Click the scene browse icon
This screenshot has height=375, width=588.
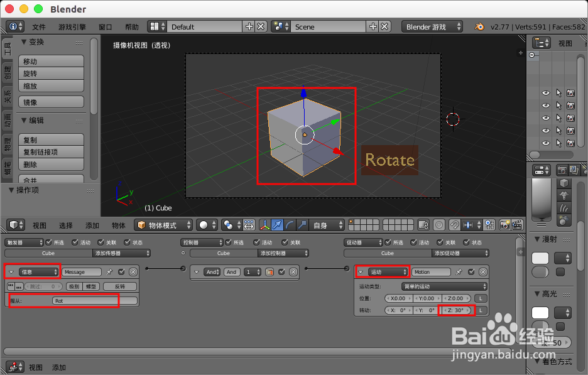pyautogui.click(x=281, y=26)
